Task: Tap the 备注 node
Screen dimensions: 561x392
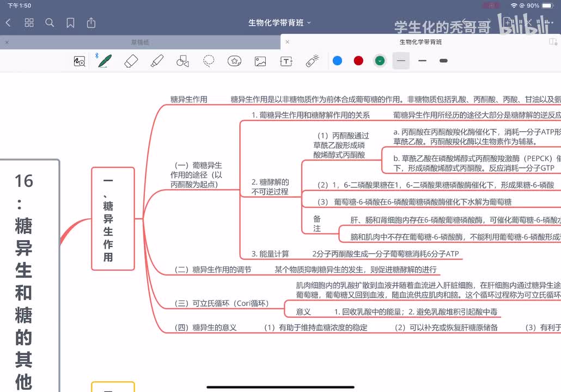Action: [x=317, y=224]
